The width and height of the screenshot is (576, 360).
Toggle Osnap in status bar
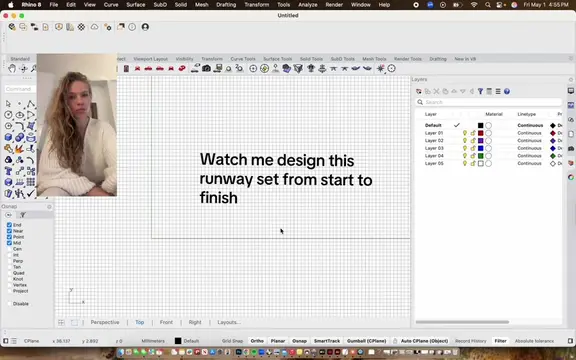[x=299, y=341]
